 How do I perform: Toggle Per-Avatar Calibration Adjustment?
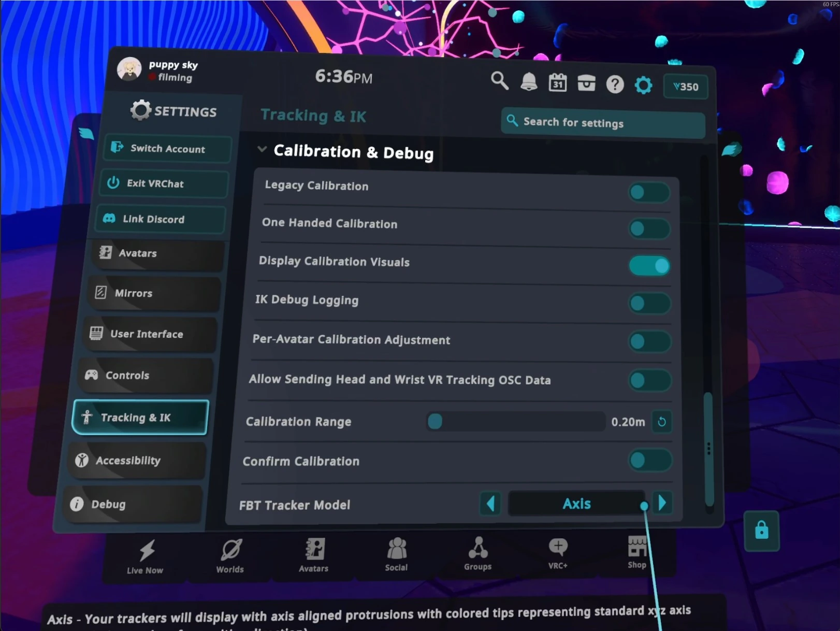(650, 341)
